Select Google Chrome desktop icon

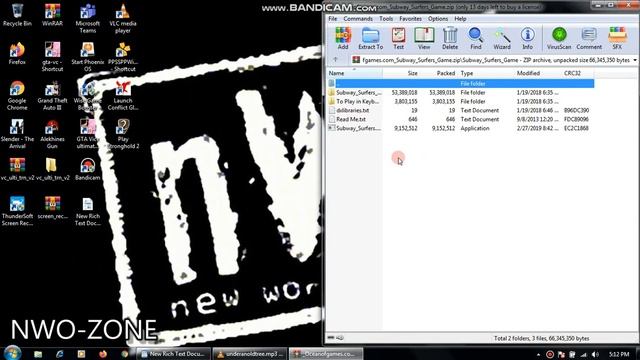tap(17, 96)
